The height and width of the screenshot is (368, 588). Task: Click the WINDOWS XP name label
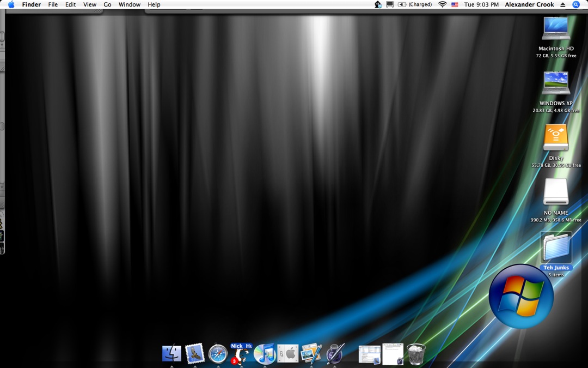pyautogui.click(x=556, y=103)
